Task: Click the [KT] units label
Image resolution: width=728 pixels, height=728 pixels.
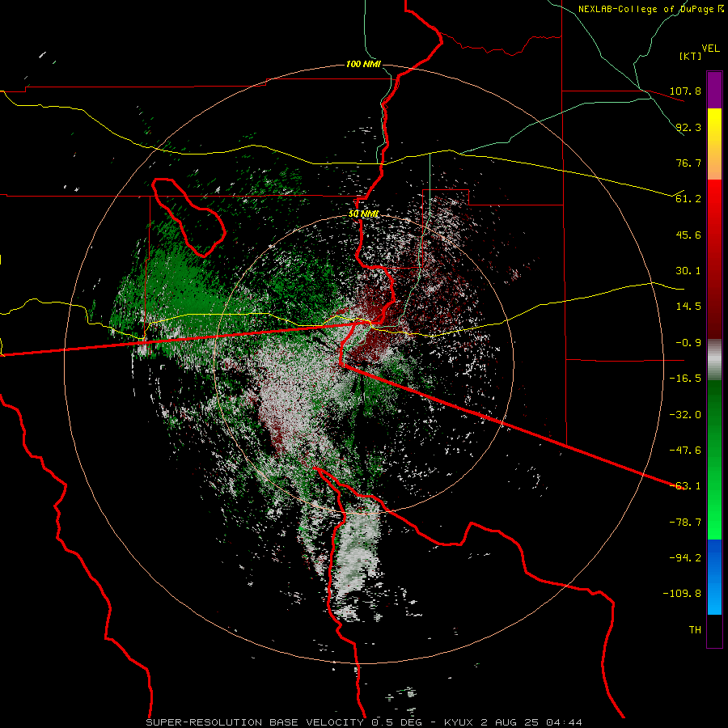Action: click(690, 56)
